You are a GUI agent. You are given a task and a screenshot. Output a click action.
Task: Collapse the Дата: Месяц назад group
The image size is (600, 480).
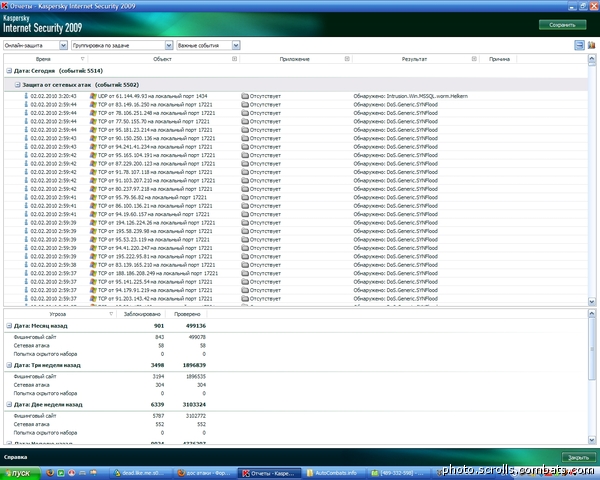coord(9,326)
